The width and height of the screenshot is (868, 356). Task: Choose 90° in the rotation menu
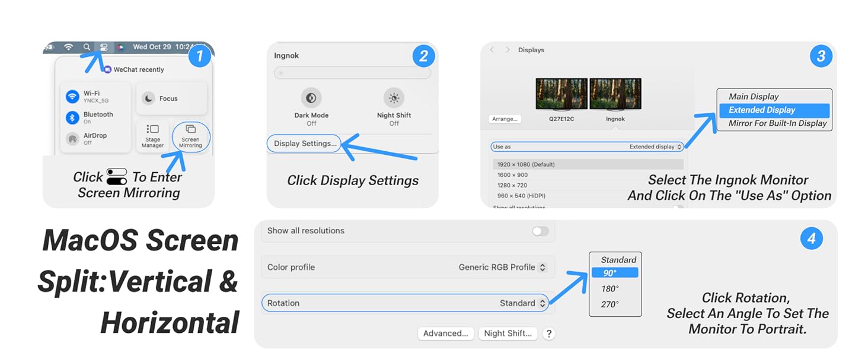(615, 273)
